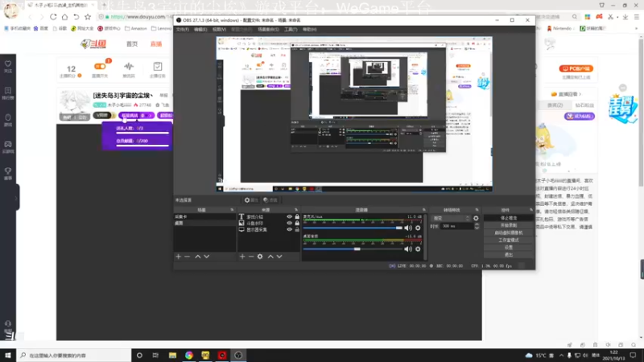Viewport: 644px width, 362px height.
Task: Open transition properties gear icon
Action: (476, 218)
